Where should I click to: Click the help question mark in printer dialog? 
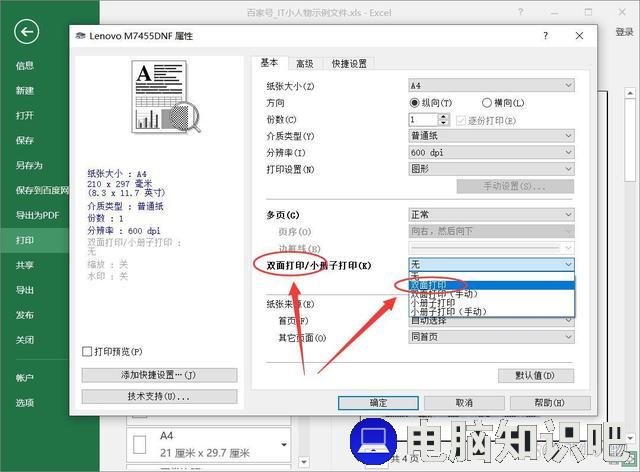point(546,36)
